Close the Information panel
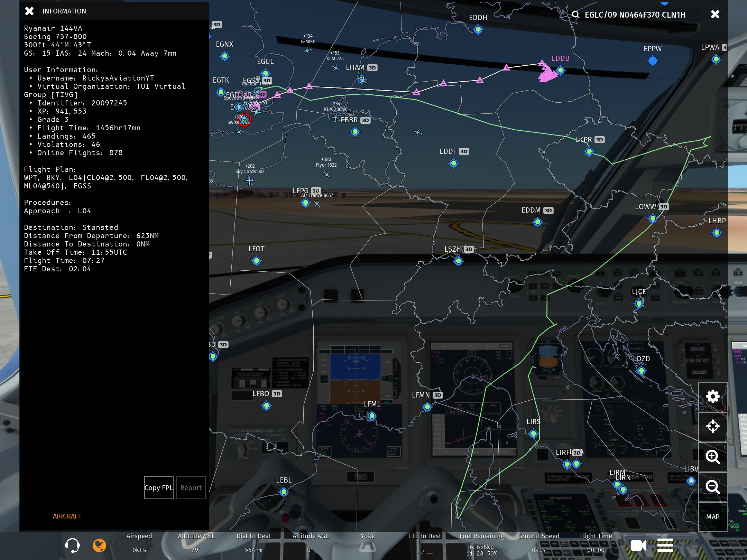Viewport: 747px width, 560px height. tap(29, 11)
